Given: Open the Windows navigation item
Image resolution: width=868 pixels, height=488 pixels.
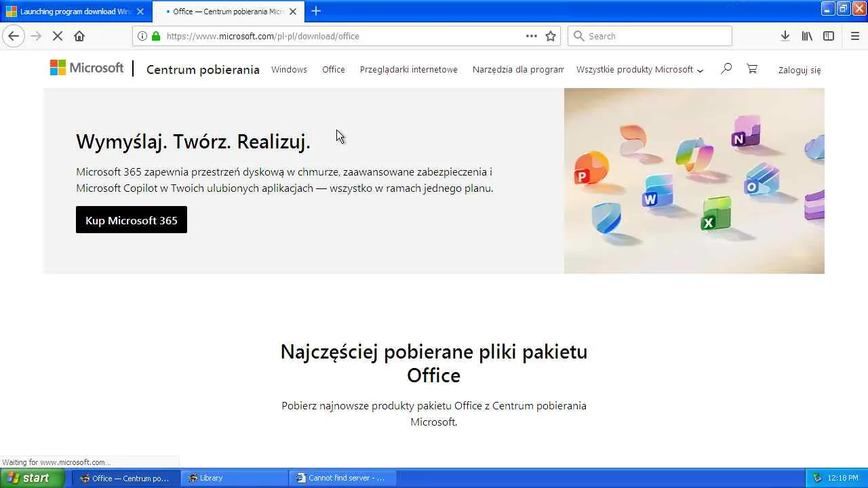Looking at the screenshot, I should [289, 69].
